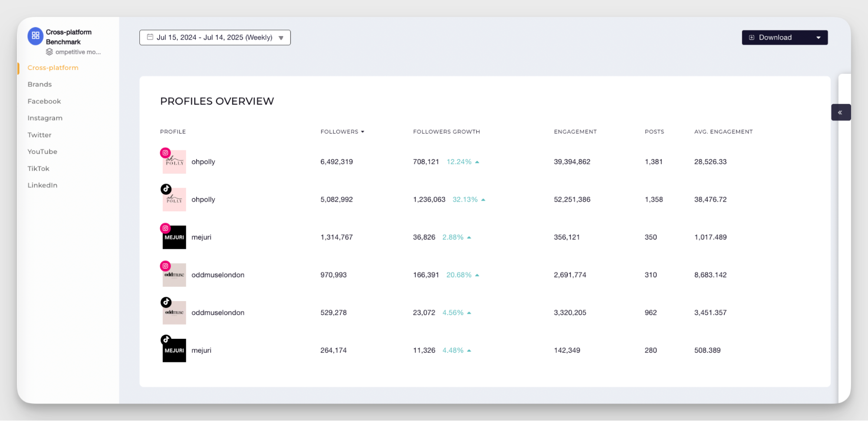Viewport: 868px width, 421px height.
Task: Click the engagement value 142,349
Action: coord(567,351)
